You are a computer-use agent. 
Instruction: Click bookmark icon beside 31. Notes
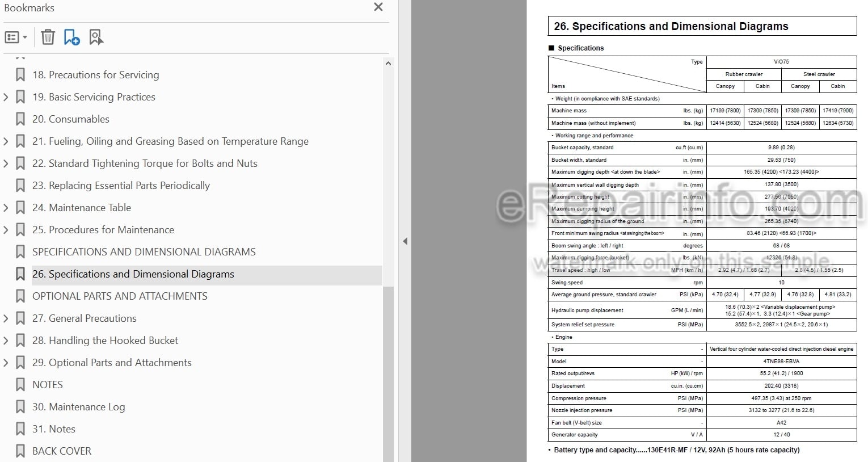20,429
